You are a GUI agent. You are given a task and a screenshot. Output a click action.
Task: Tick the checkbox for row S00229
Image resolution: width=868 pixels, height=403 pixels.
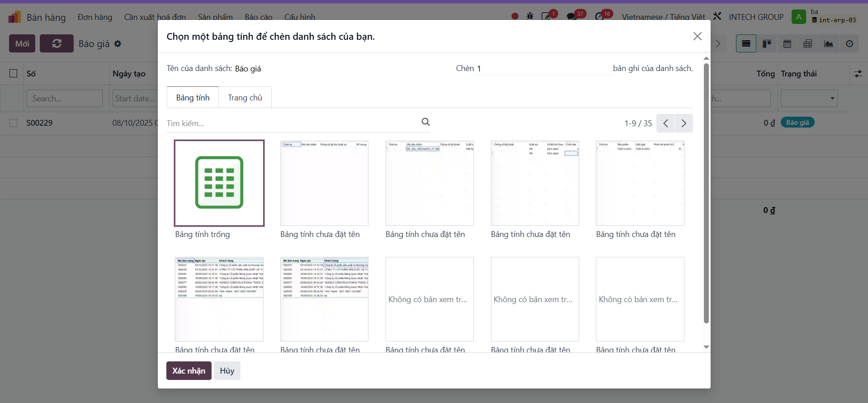click(14, 123)
